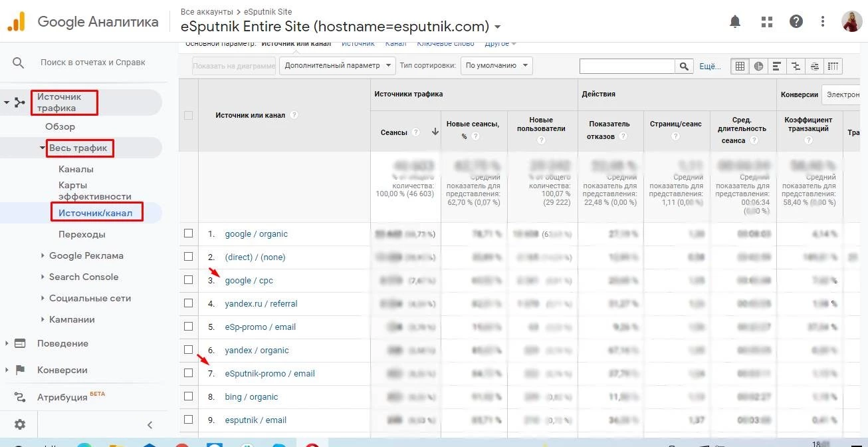This screenshot has height=447, width=868.
Task: Toggle the select-all header checkbox
Action: (x=188, y=115)
